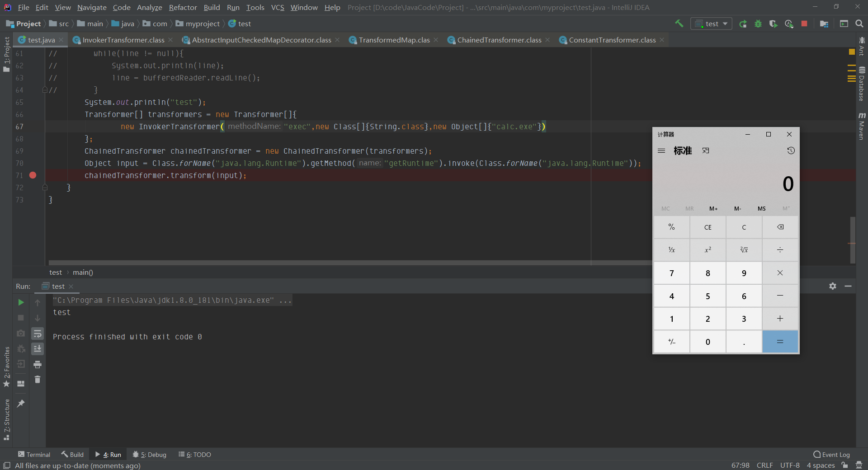Viewport: 868px width, 470px height.
Task: Toggle scroll to end in console
Action: pyautogui.click(x=38, y=349)
